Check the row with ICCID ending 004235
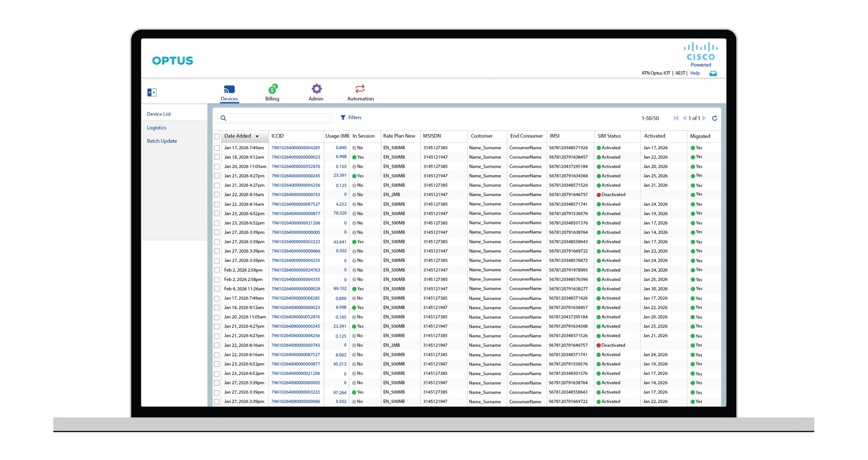The width and height of the screenshot is (868, 460). pos(217,261)
